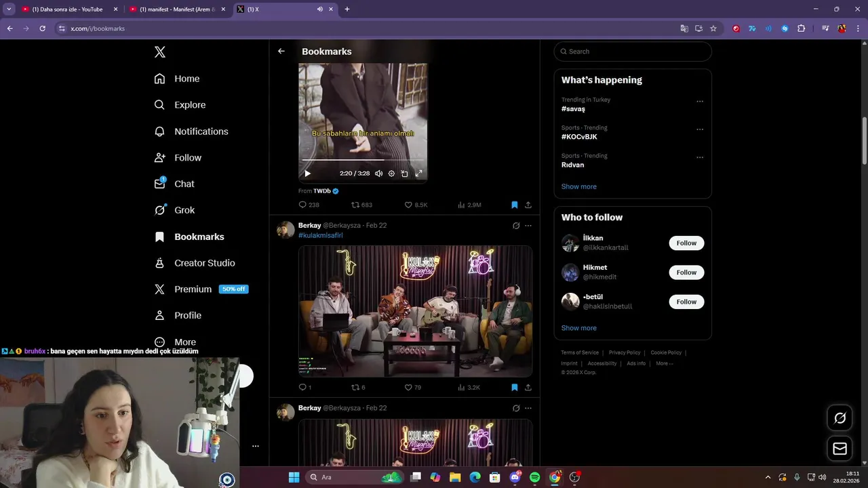This screenshot has height=488, width=868.
Task: Click the X search field
Action: coord(633,52)
